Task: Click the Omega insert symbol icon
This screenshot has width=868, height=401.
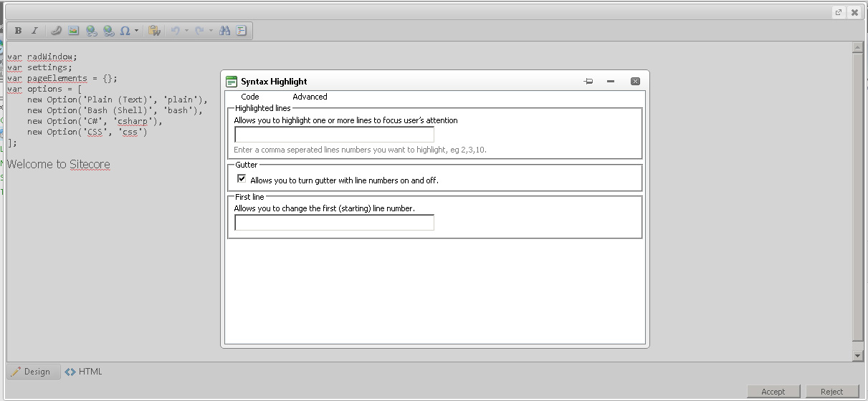Action: [125, 31]
